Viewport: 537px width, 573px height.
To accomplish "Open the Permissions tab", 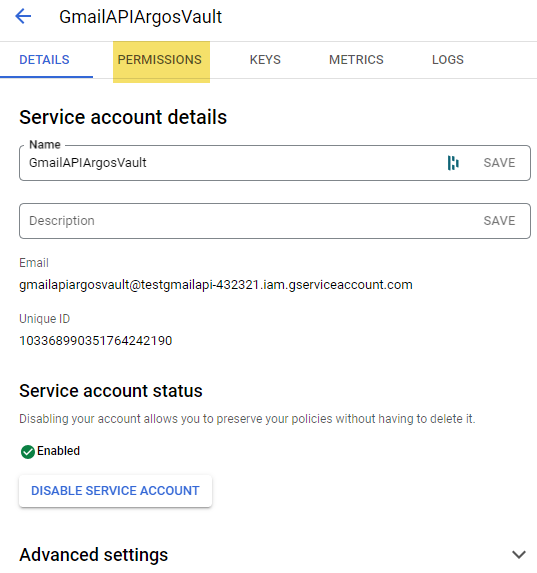I will click(x=160, y=60).
